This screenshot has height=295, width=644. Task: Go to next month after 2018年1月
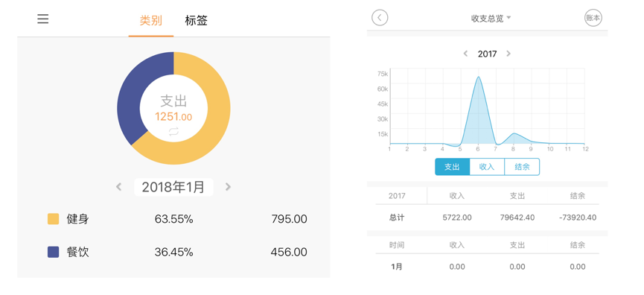pos(228,187)
